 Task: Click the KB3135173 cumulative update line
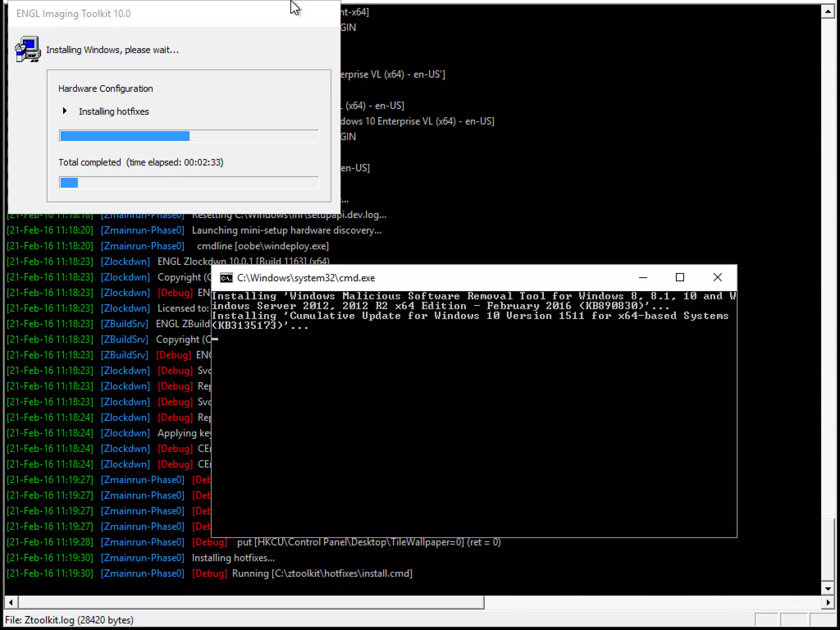[470, 321]
